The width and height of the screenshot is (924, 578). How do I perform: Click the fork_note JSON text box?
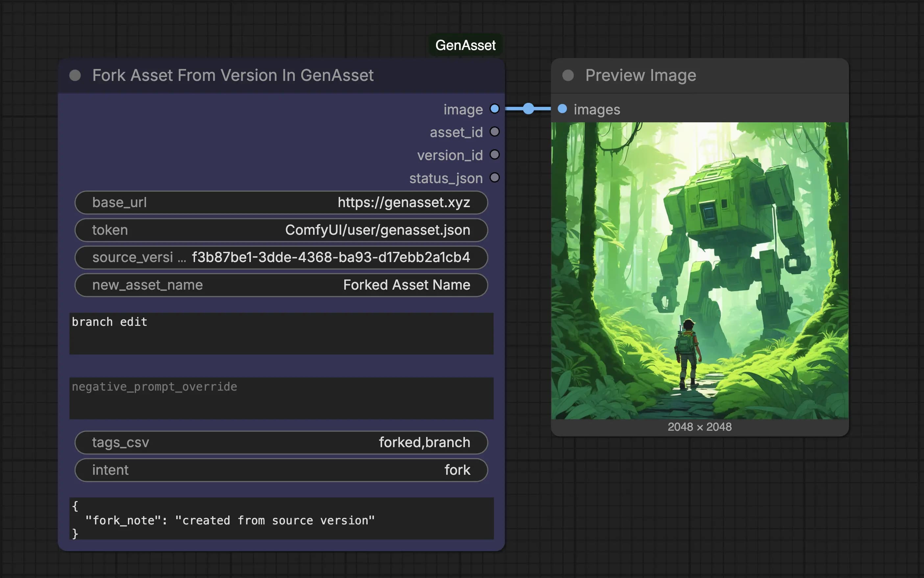(x=281, y=518)
